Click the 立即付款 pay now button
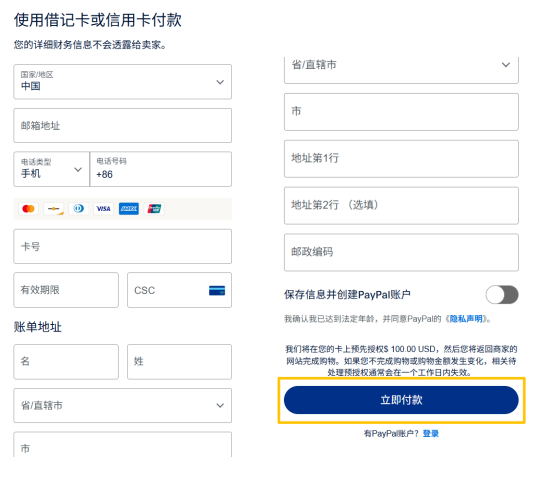This screenshot has width=542, height=485. [401, 400]
